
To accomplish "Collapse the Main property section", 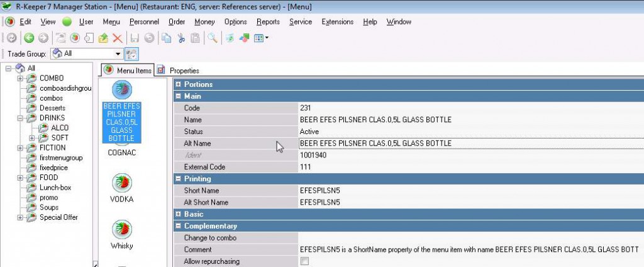I will 178,96.
